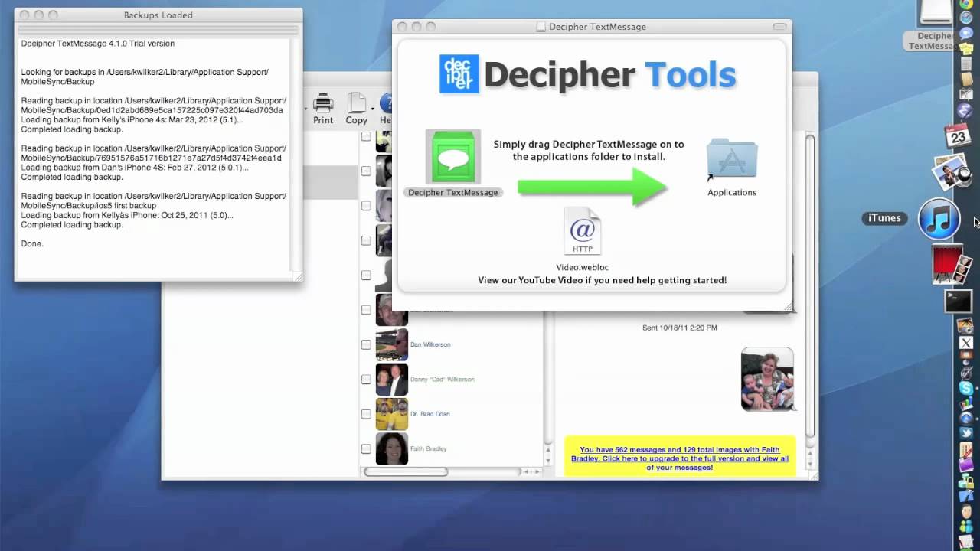980x551 pixels.
Task: Open Microsoft Messenger in the Dock
Action: pyautogui.click(x=965, y=527)
